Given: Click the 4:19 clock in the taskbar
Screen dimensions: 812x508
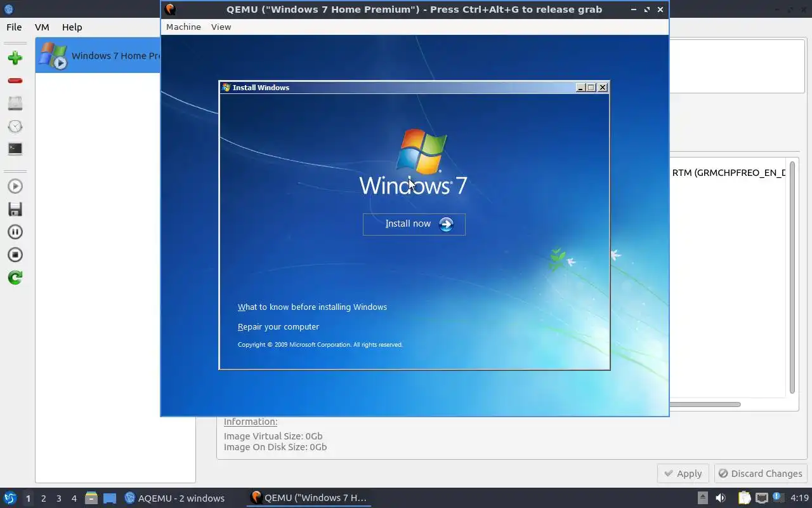Looking at the screenshot, I should point(799,498).
